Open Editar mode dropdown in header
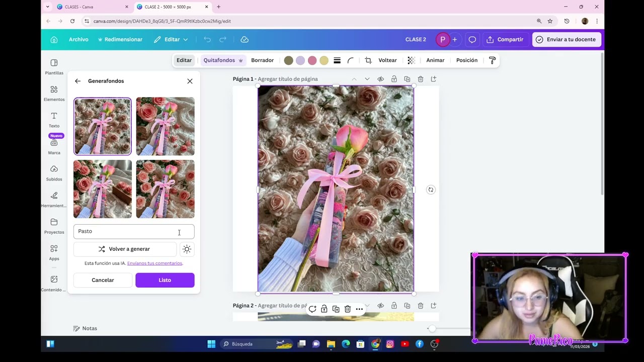The image size is (644, 362). tap(171, 39)
